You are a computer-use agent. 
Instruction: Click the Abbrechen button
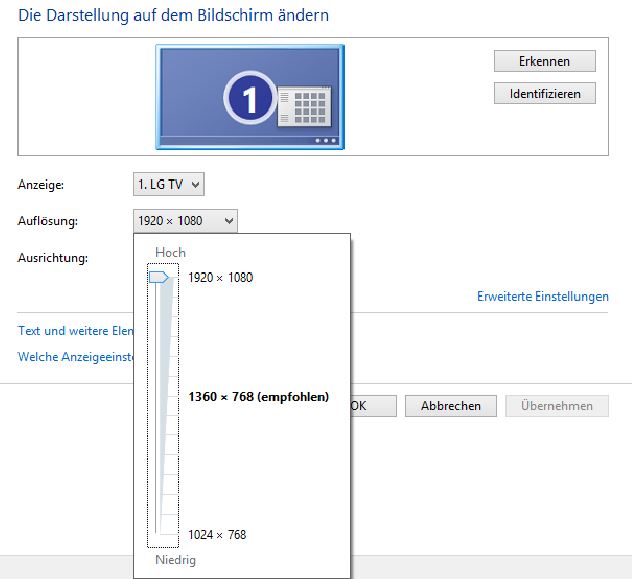pos(451,406)
